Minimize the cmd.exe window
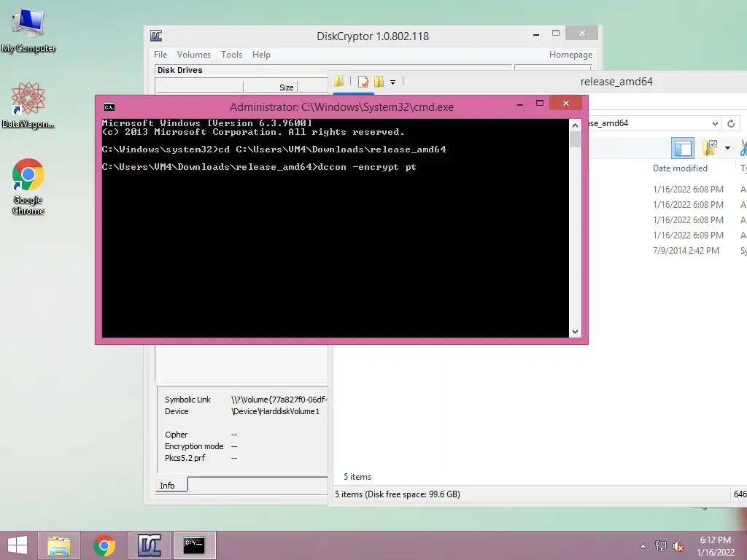 [520, 104]
